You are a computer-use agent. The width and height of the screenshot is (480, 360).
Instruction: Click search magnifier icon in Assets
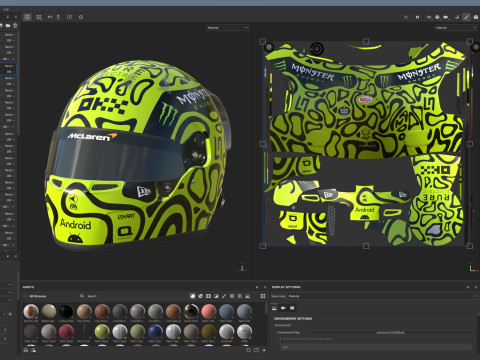point(82,296)
